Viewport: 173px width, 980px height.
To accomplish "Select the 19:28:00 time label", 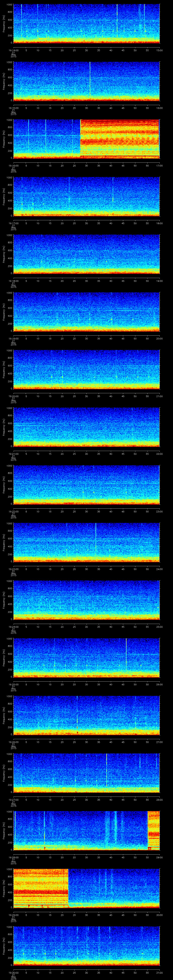I will (13, 857).
